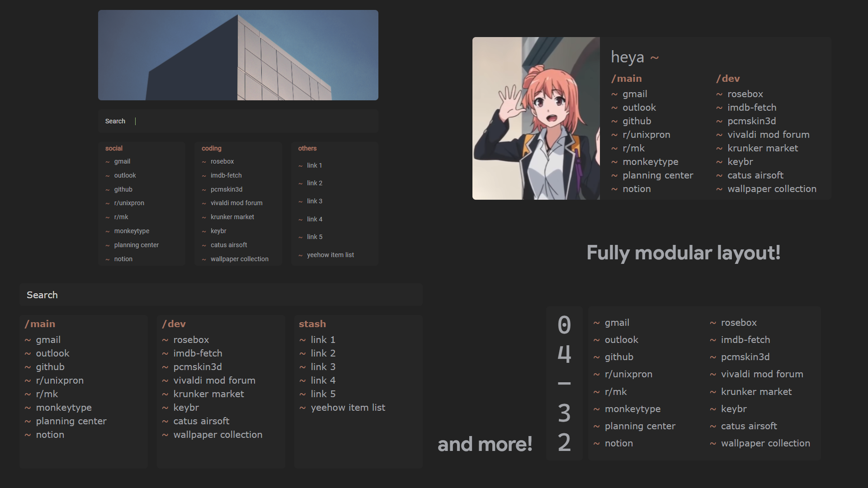Screen dimensions: 868x488
Task: Click the vertical clock widget
Action: pyautogui.click(x=564, y=383)
